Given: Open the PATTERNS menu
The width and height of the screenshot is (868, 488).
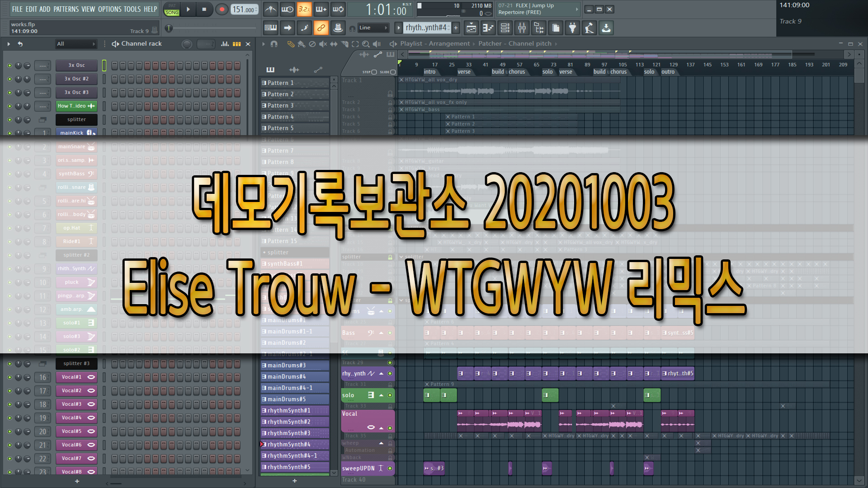Looking at the screenshot, I should tap(66, 9).
